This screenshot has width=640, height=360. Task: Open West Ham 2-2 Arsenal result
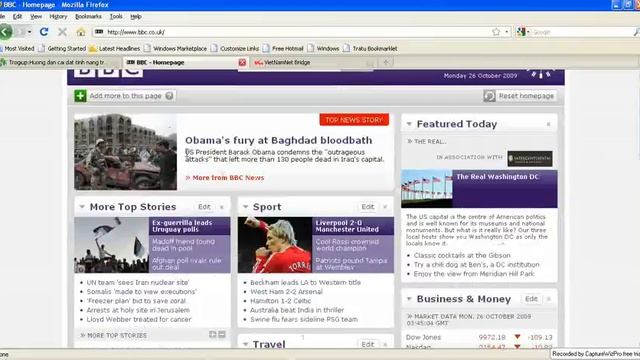pos(286,292)
